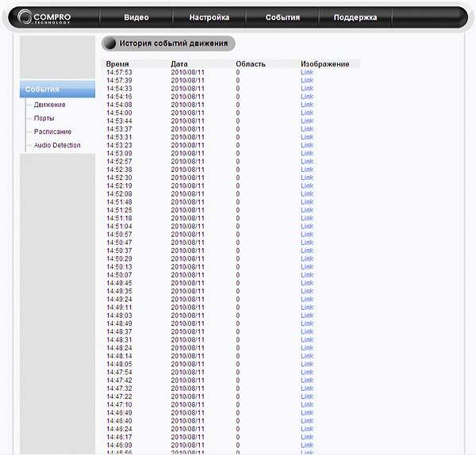Click the round icon beside История событий движения
The width and height of the screenshot is (476, 455).
[109, 44]
